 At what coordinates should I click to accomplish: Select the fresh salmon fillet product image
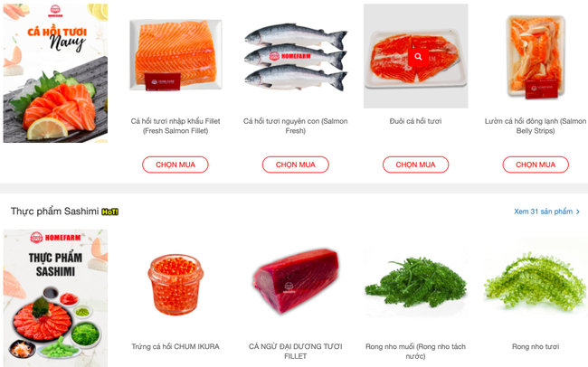pyautogui.click(x=175, y=55)
